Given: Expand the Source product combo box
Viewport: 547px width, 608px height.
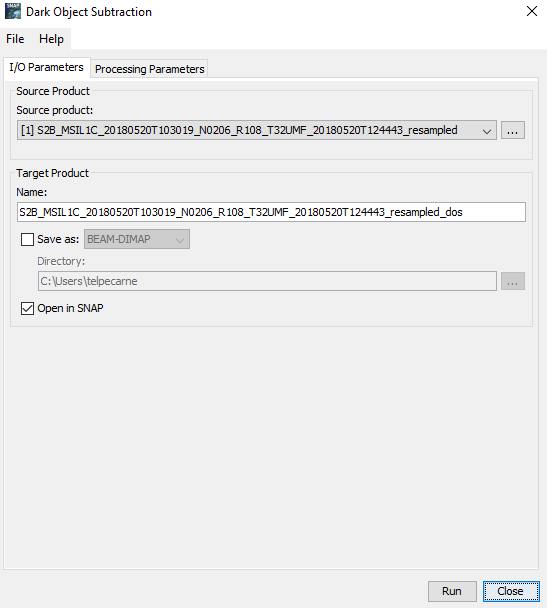Looking at the screenshot, I should (x=257, y=130).
